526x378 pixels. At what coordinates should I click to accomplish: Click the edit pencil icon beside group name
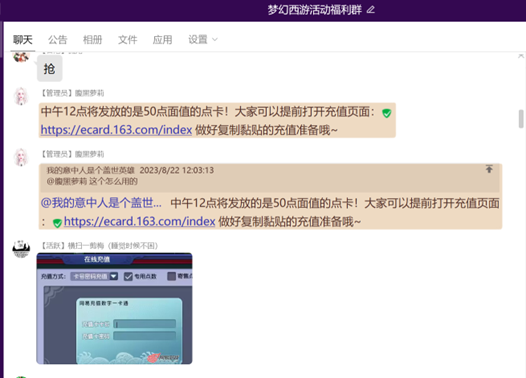[370, 10]
